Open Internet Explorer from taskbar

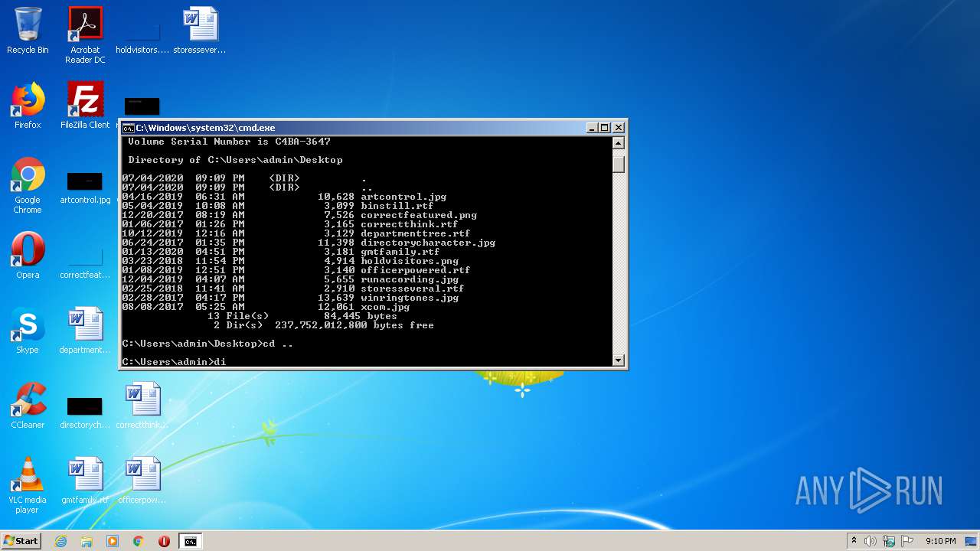pos(61,541)
